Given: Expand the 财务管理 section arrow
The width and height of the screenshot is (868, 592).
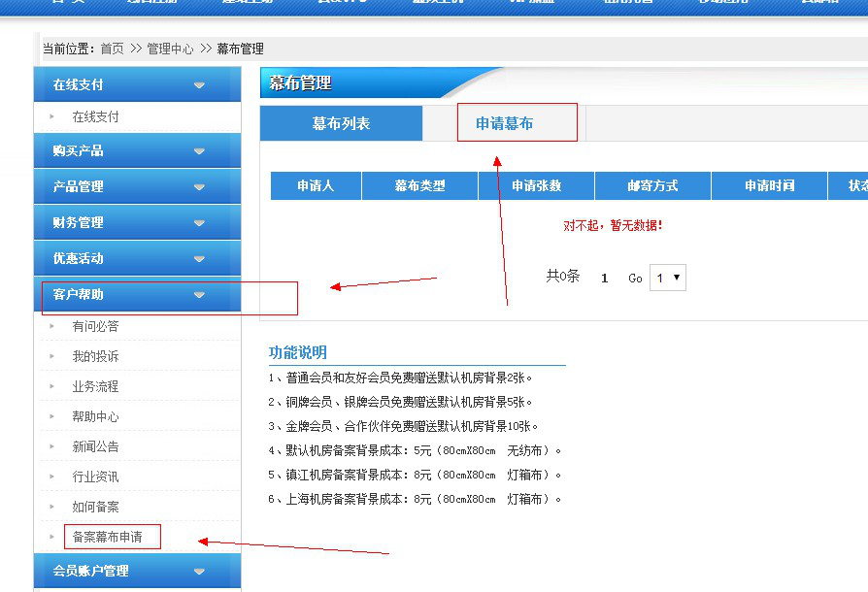Looking at the screenshot, I should pyautogui.click(x=199, y=223).
